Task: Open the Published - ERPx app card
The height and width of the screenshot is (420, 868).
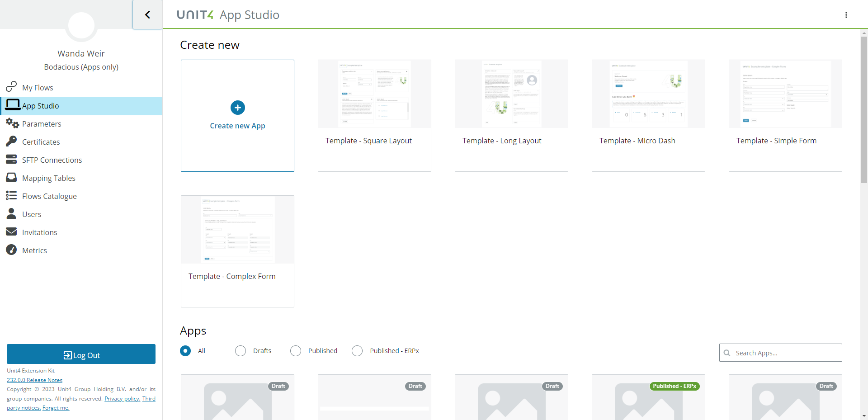Action: (648, 397)
